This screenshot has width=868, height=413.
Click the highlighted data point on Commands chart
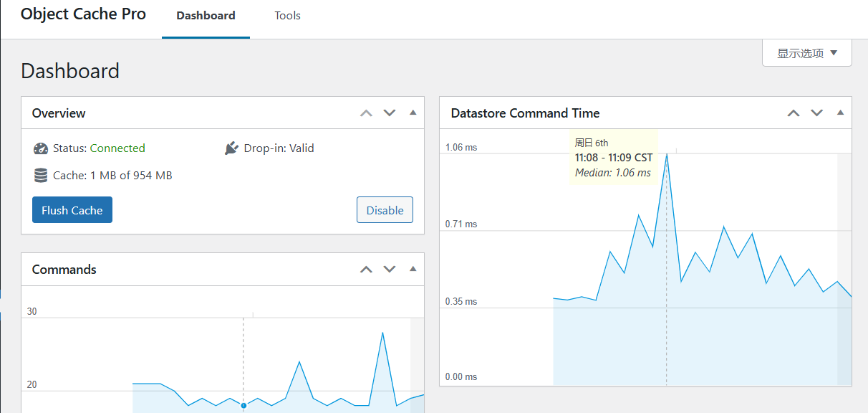point(243,406)
